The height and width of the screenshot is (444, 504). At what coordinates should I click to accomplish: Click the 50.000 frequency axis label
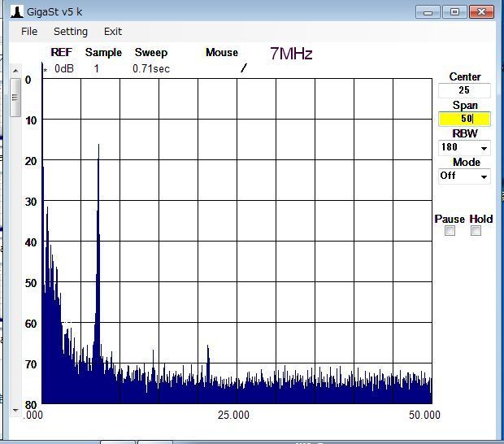click(x=424, y=415)
